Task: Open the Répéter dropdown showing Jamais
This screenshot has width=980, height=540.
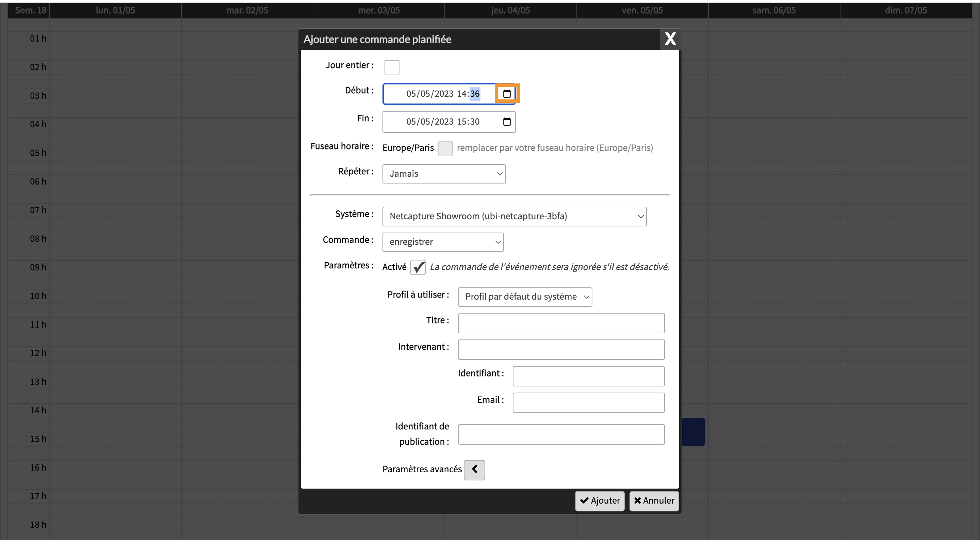Action: [x=444, y=174]
